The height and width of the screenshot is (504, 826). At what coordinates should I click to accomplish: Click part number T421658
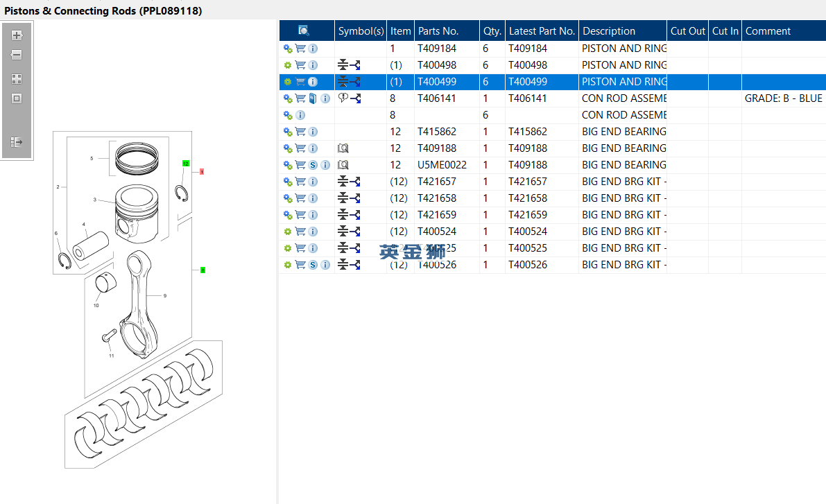(437, 198)
